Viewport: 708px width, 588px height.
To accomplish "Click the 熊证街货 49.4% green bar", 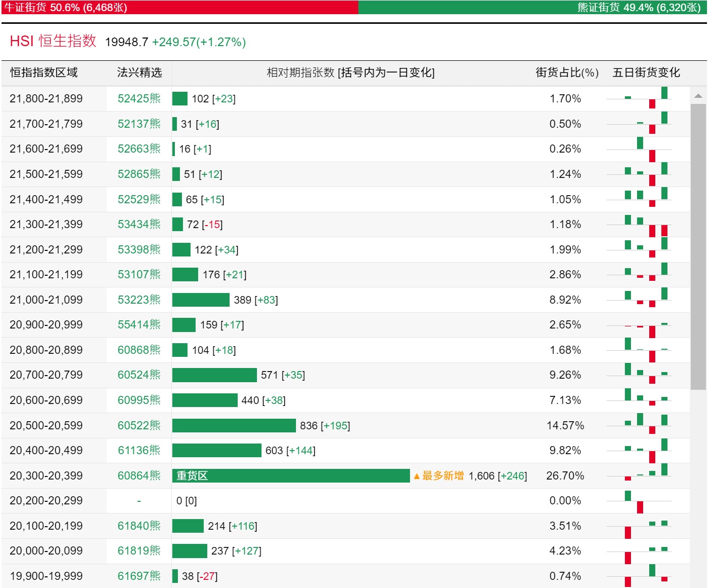I will click(x=532, y=7).
